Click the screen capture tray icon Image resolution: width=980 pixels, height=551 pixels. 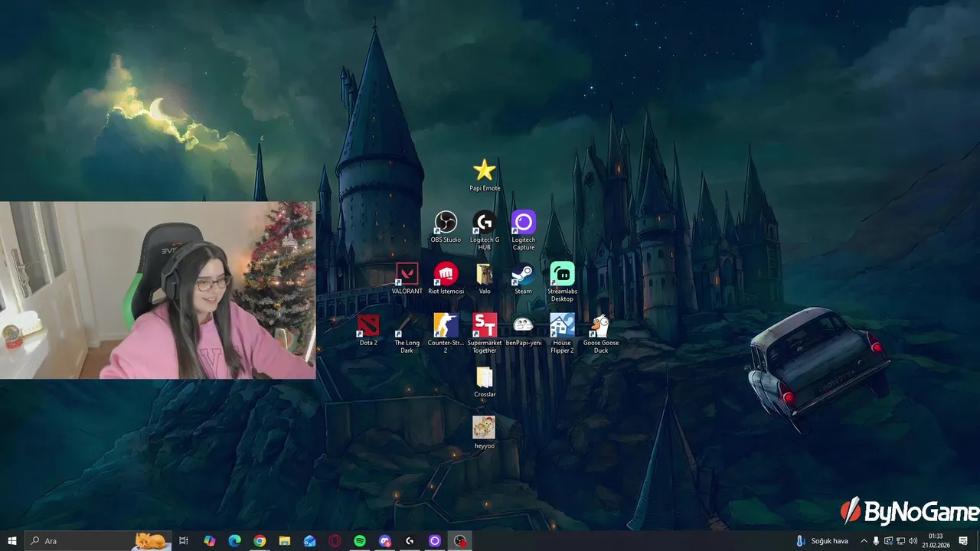coord(888,541)
